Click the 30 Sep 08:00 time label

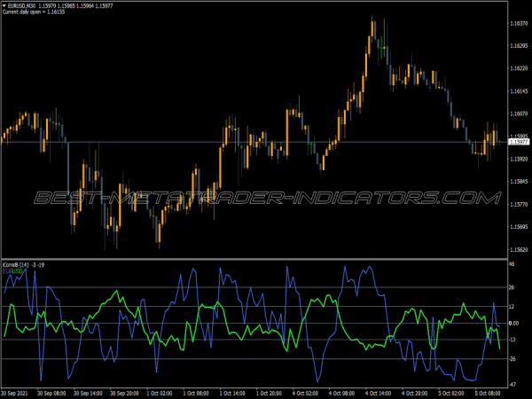pos(51,393)
